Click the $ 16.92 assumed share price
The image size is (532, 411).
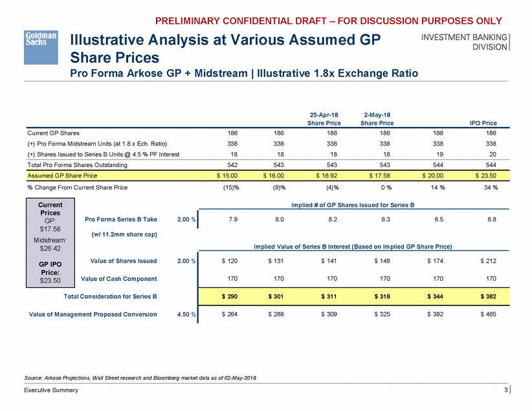pyautogui.click(x=327, y=175)
